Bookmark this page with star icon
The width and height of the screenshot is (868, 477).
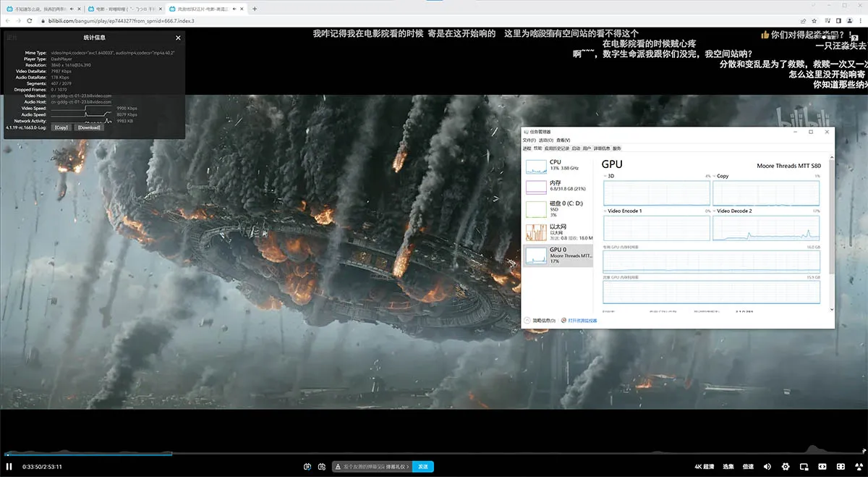coord(814,21)
